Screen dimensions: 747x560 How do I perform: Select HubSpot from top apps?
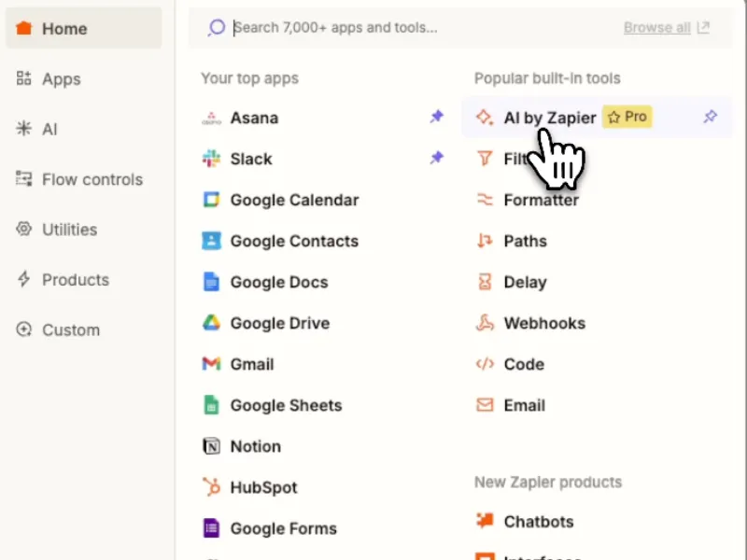coord(264,487)
